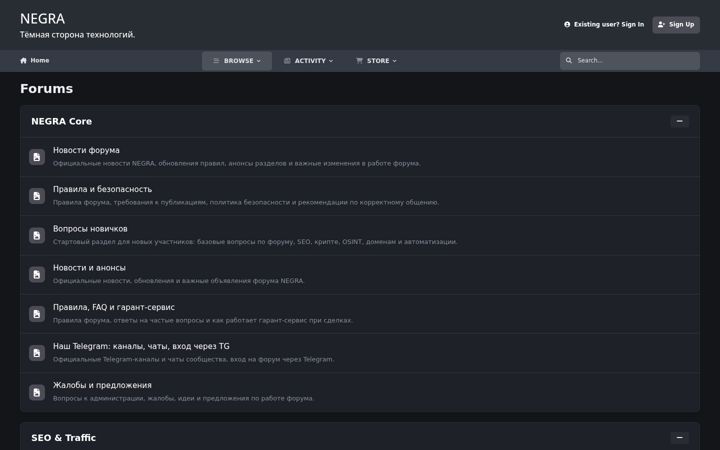
Task: Go to the Home page
Action: pos(34,61)
